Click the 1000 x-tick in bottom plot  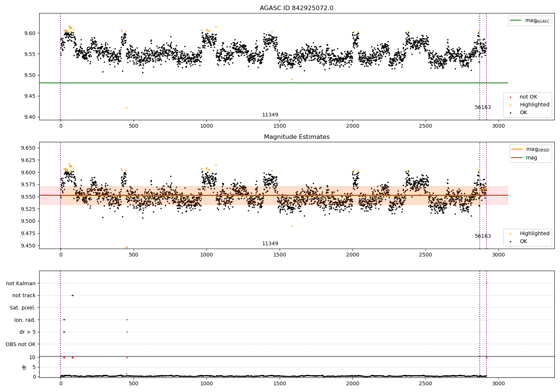coord(206,383)
